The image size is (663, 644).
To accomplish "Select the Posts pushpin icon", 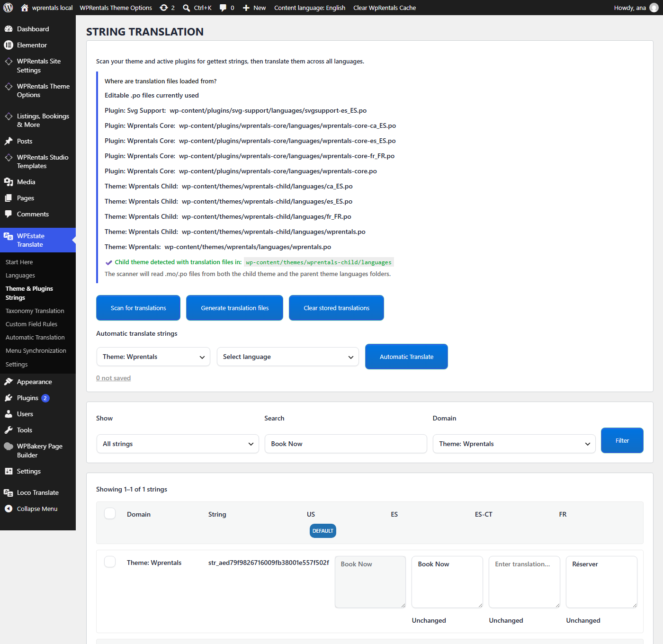I will (9, 141).
